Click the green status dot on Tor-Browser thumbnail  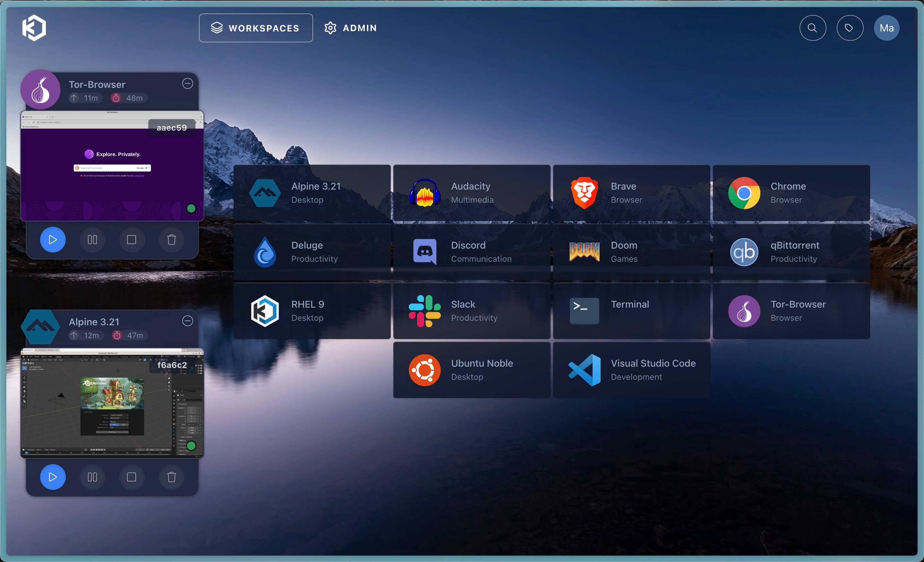pos(191,209)
